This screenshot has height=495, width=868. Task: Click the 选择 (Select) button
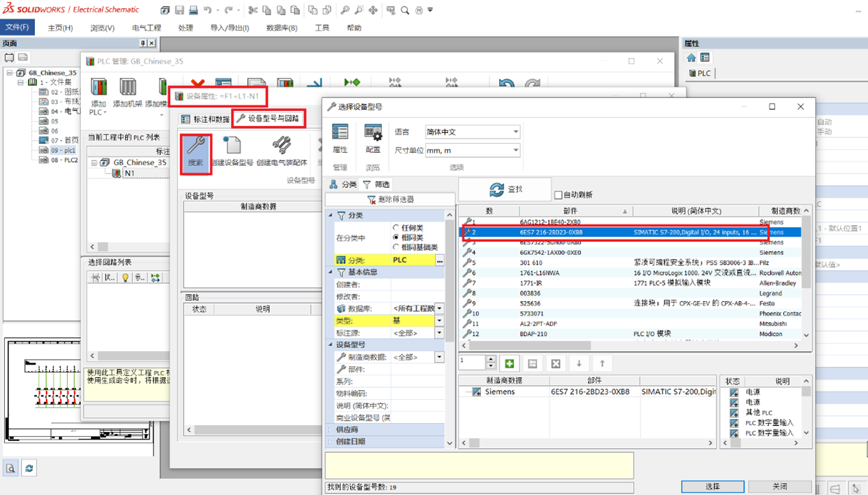[712, 486]
